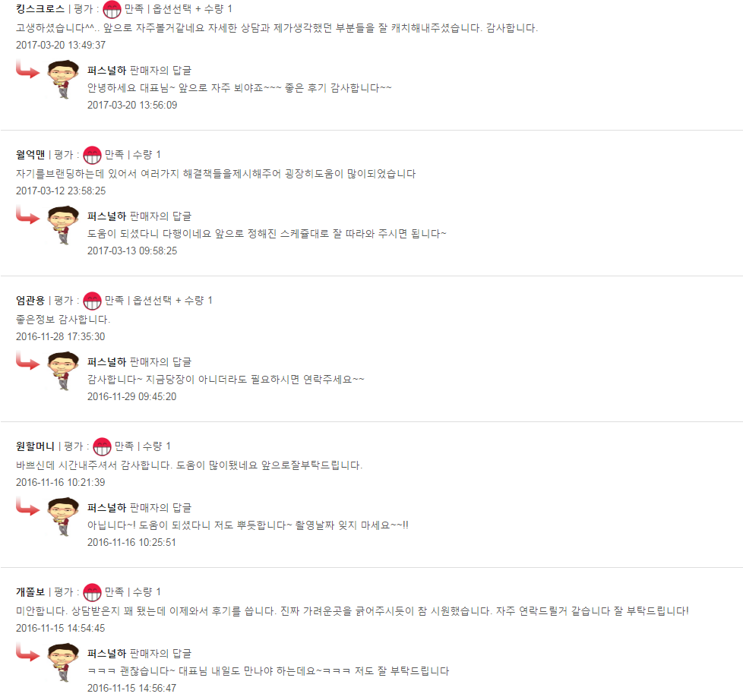Click the red reply arrow under 개쫄보 review
This screenshot has height=700, width=743.
[27, 653]
